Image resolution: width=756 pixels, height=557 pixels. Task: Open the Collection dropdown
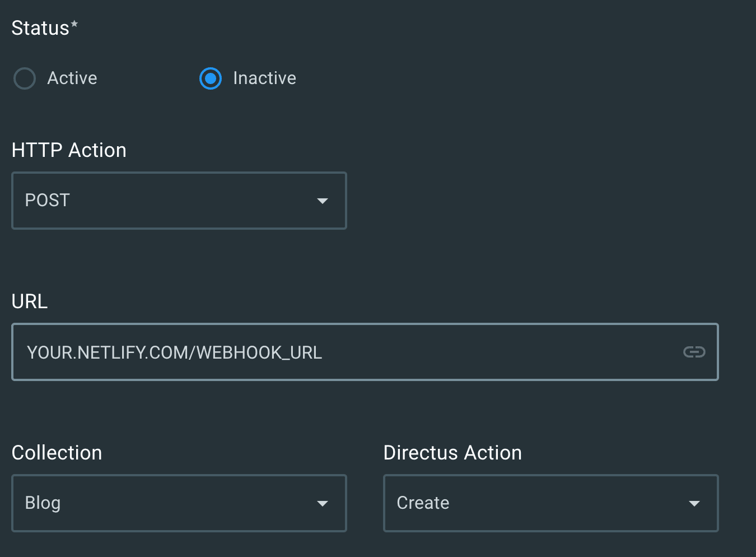(179, 503)
